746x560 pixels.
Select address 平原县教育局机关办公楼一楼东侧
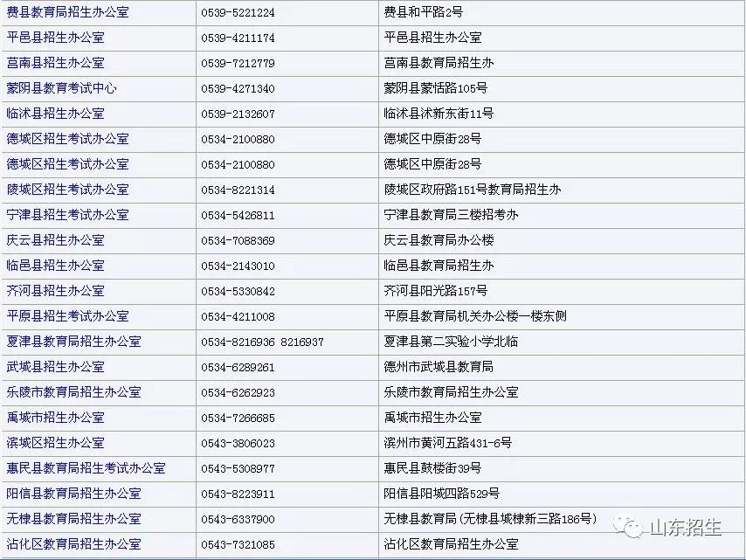(x=475, y=316)
